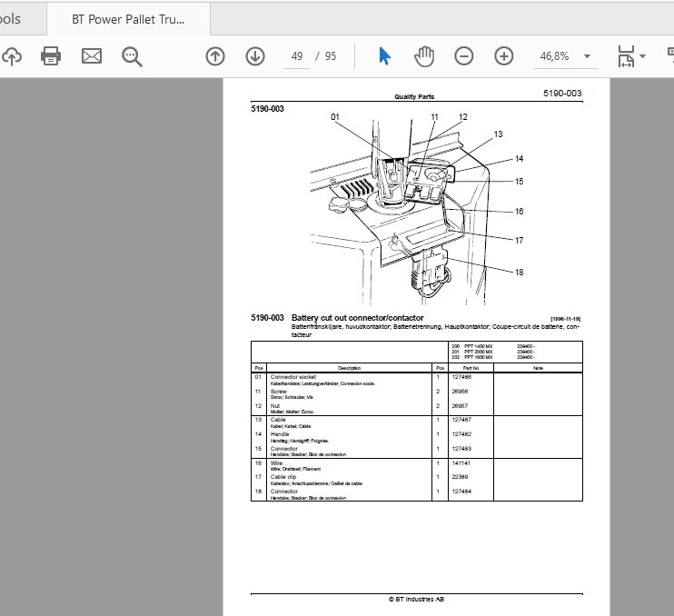Expand the zoom level dropdown arrow
Image resolution: width=674 pixels, height=616 pixels.
pyautogui.click(x=587, y=56)
